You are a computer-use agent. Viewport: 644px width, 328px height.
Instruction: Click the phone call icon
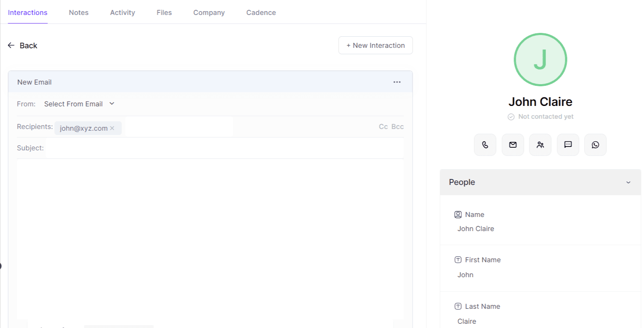coord(485,144)
